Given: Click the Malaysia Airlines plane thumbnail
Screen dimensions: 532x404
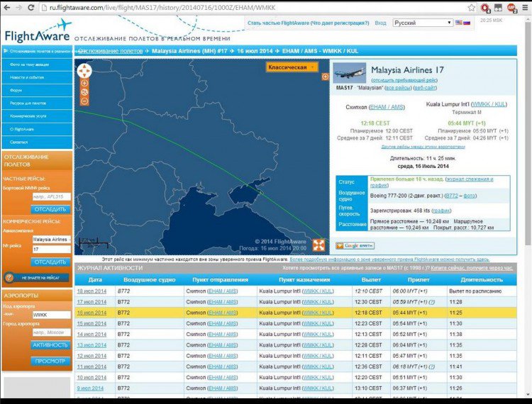Looking at the screenshot, I should 349,73.
